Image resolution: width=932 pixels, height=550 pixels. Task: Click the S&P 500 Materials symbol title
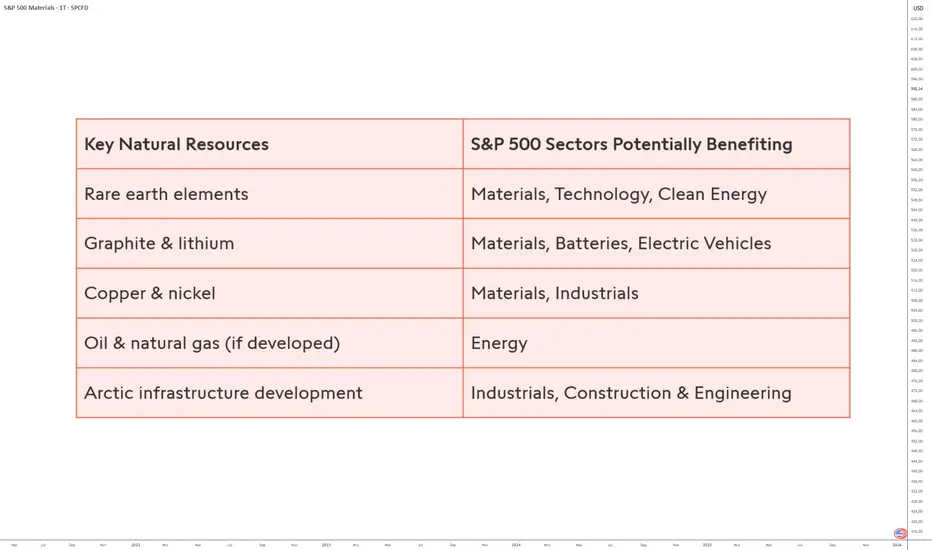[x=46, y=8]
